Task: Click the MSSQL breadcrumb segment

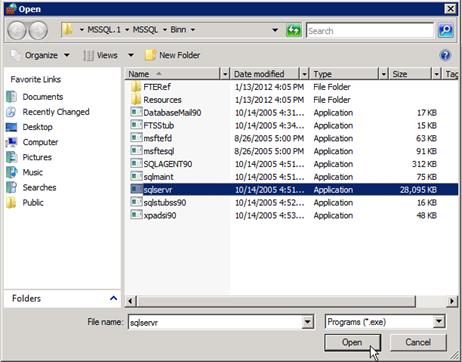Action: pyautogui.click(x=145, y=30)
